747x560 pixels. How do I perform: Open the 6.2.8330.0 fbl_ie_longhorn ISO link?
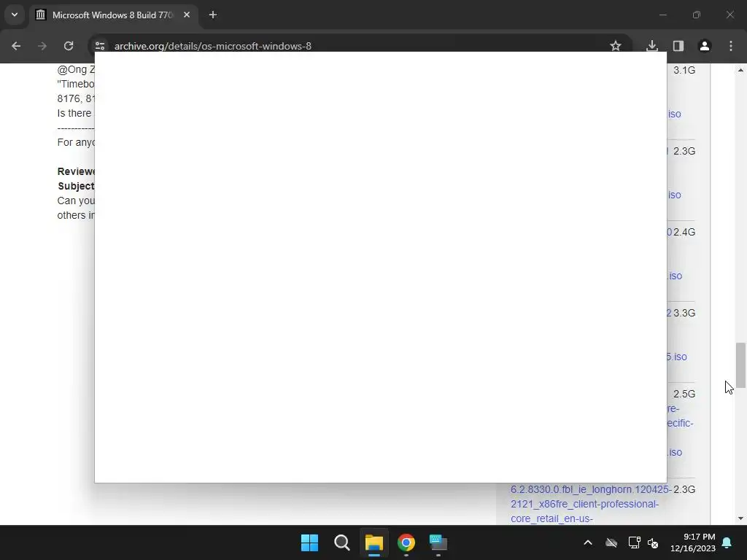pos(591,504)
